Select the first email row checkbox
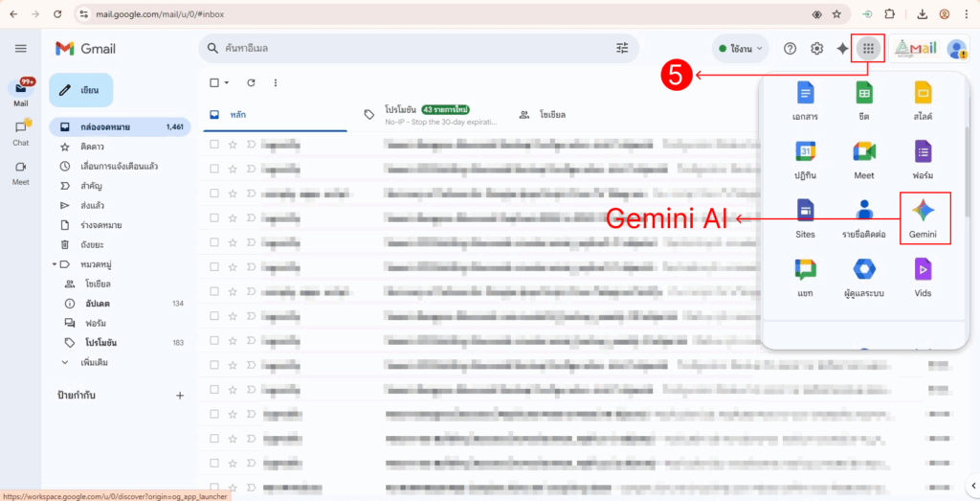This screenshot has height=501, width=980. coord(214,145)
